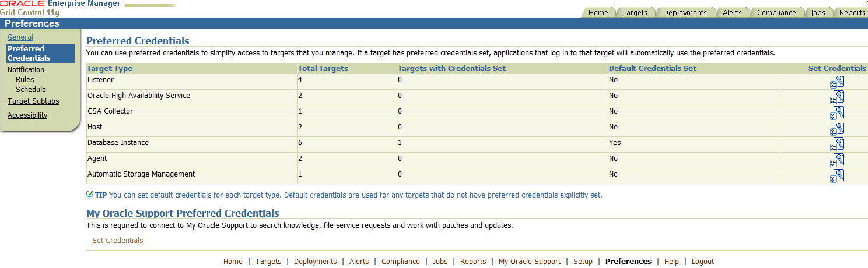Click the My Oracle Support Preferred Credentials heading

tap(183, 213)
